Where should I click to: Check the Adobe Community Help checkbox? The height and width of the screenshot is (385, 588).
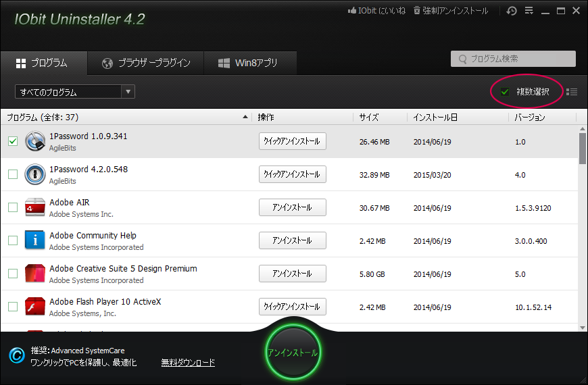point(13,240)
